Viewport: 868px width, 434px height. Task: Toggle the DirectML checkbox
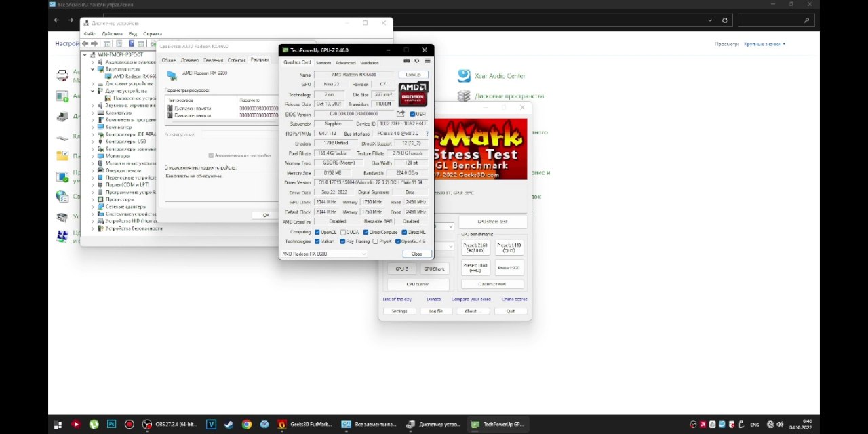click(405, 232)
